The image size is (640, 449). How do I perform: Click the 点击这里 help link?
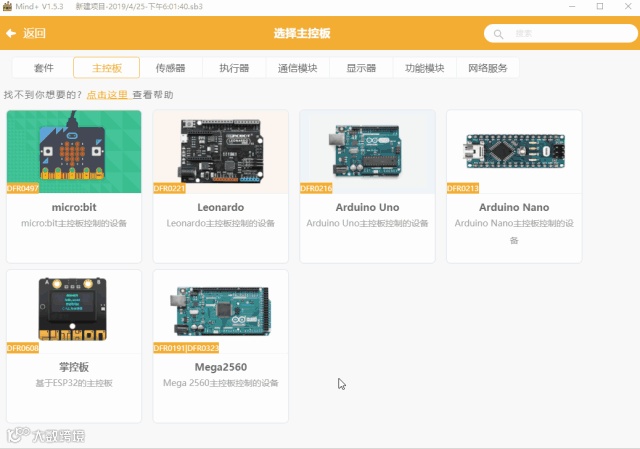click(107, 95)
